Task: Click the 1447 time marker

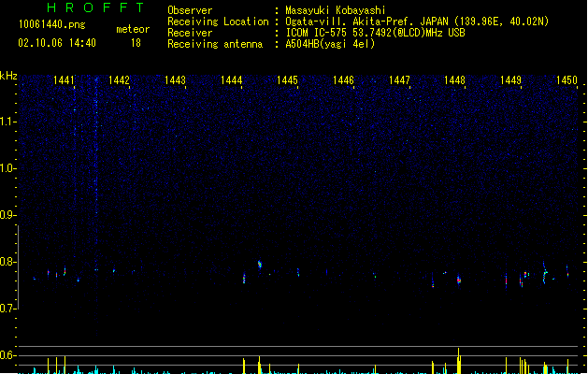Action: click(x=399, y=80)
